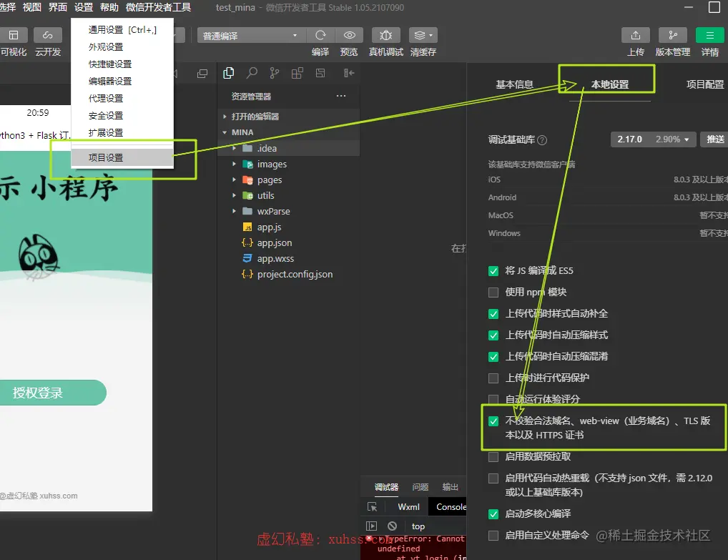Image resolution: width=728 pixels, height=560 pixels.
Task: Enable code protection on upload checkbox
Action: tap(493, 378)
